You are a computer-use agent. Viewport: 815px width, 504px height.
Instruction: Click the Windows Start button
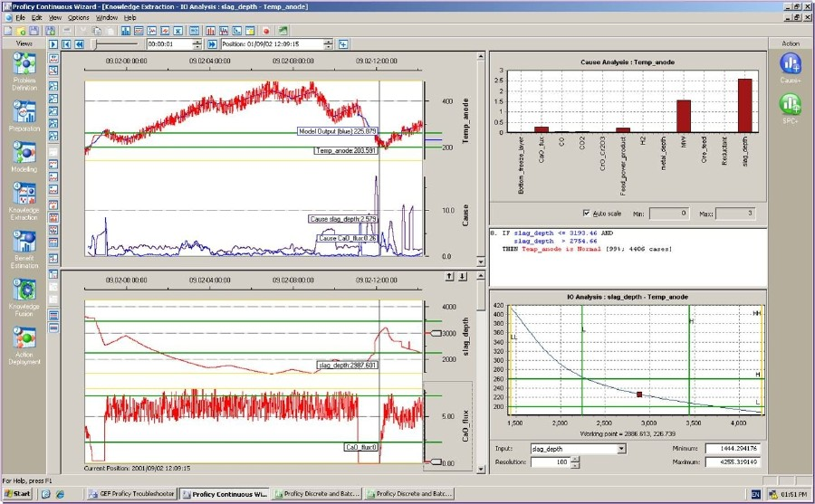[x=17, y=494]
